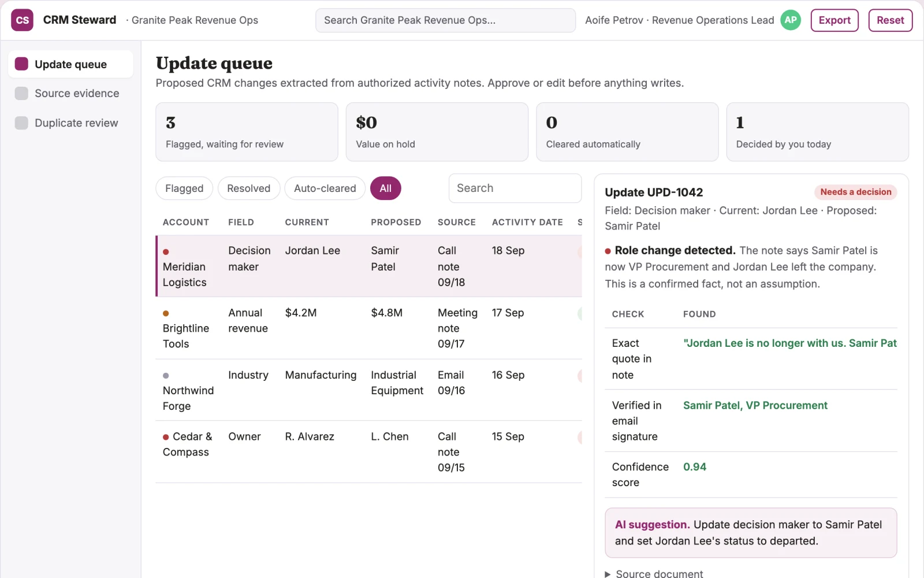This screenshot has height=578, width=924.
Task: Open the Source evidence page
Action: pyautogui.click(x=70, y=93)
